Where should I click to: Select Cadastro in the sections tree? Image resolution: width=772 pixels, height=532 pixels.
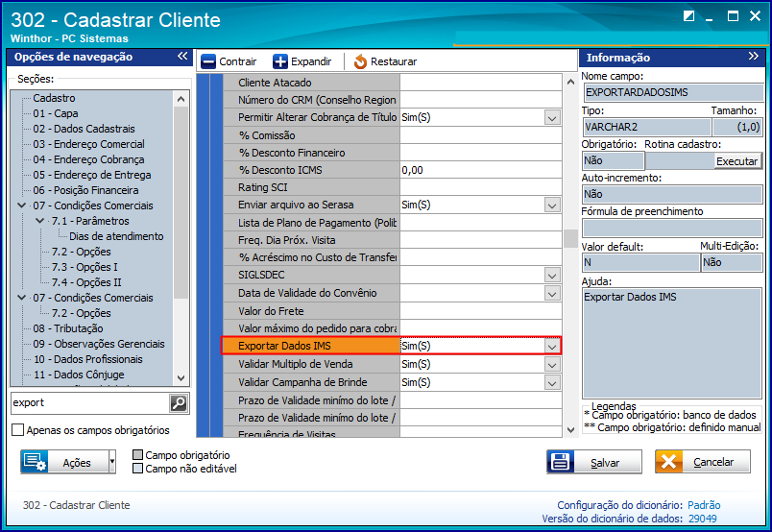[54, 98]
